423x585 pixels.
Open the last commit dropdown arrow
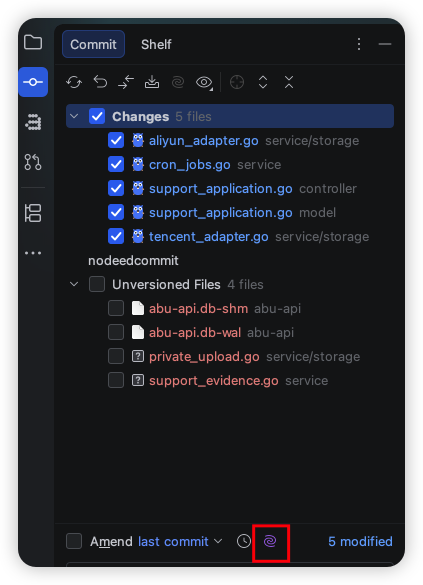[x=218, y=541]
